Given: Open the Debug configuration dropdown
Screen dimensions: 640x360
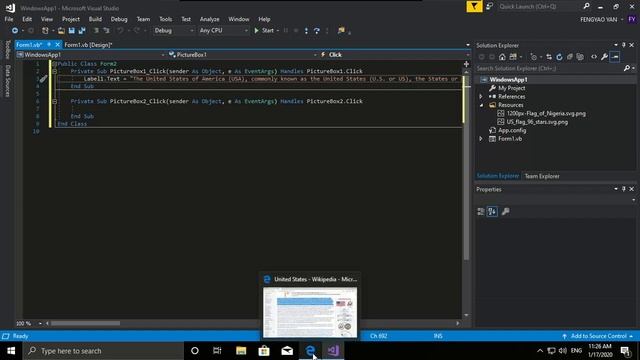Looking at the screenshot, I should pyautogui.click(x=173, y=31).
